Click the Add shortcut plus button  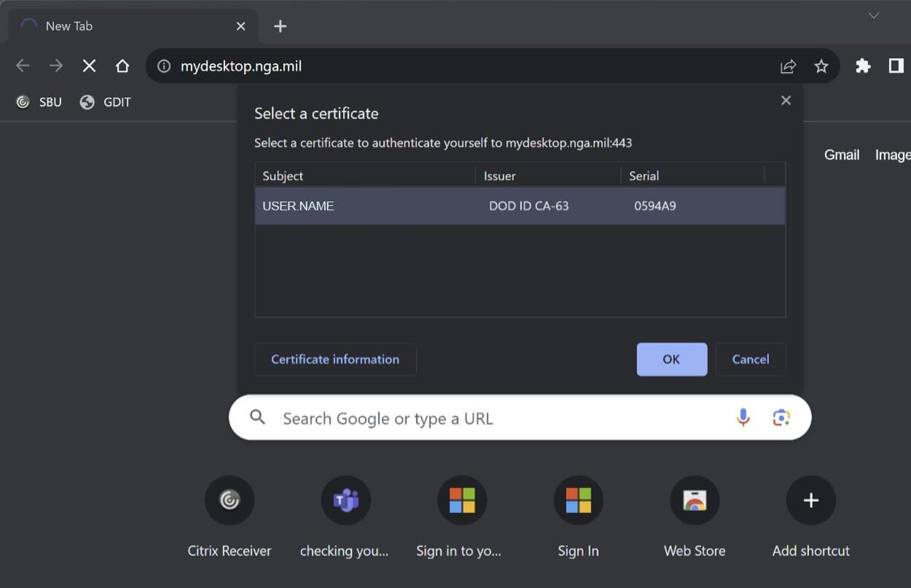click(x=811, y=500)
